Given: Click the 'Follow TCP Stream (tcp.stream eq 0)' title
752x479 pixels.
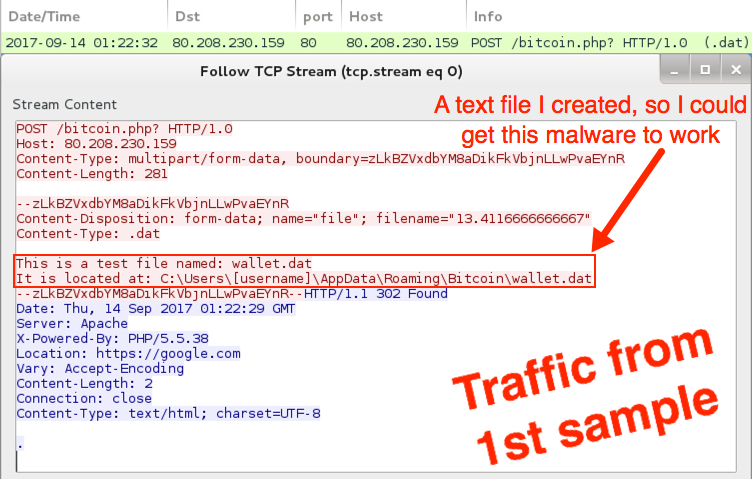Looking at the screenshot, I should tap(331, 71).
